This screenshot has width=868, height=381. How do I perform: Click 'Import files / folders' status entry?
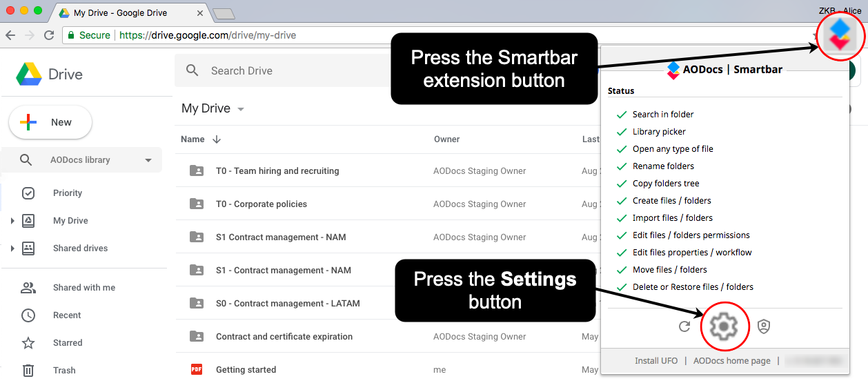pyautogui.click(x=673, y=218)
